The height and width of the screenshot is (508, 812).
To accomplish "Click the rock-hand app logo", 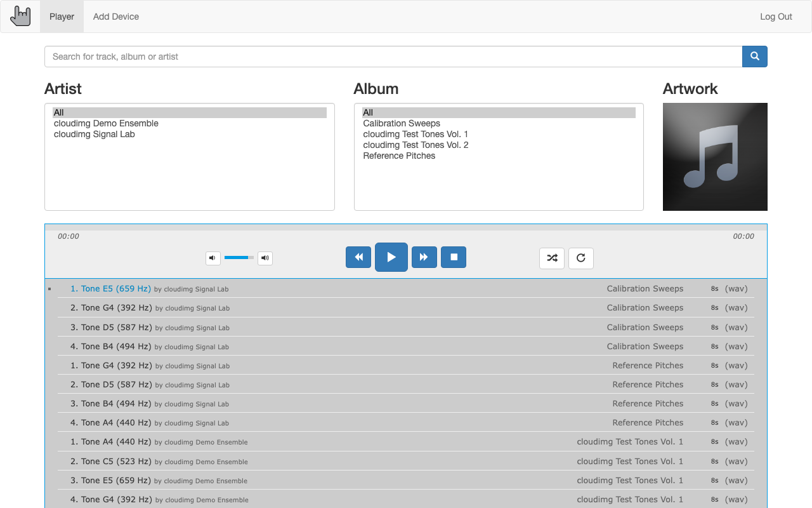I will 21,17.
